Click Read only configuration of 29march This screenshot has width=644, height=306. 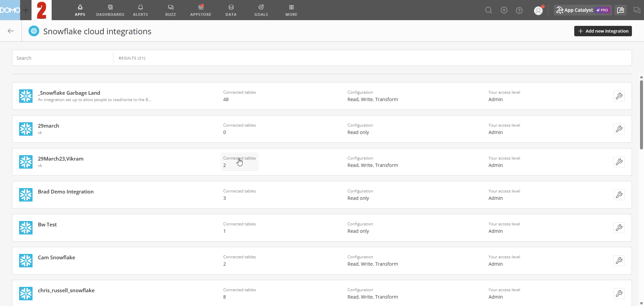pyautogui.click(x=358, y=132)
